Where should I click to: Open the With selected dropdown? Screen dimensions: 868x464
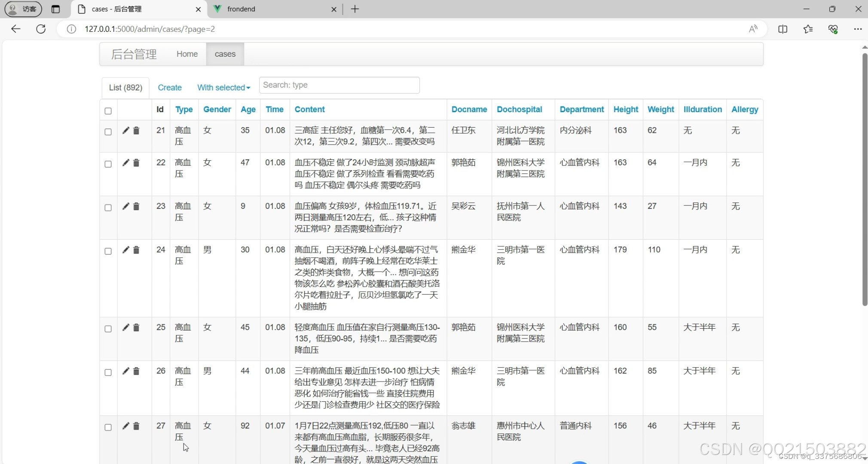click(223, 87)
